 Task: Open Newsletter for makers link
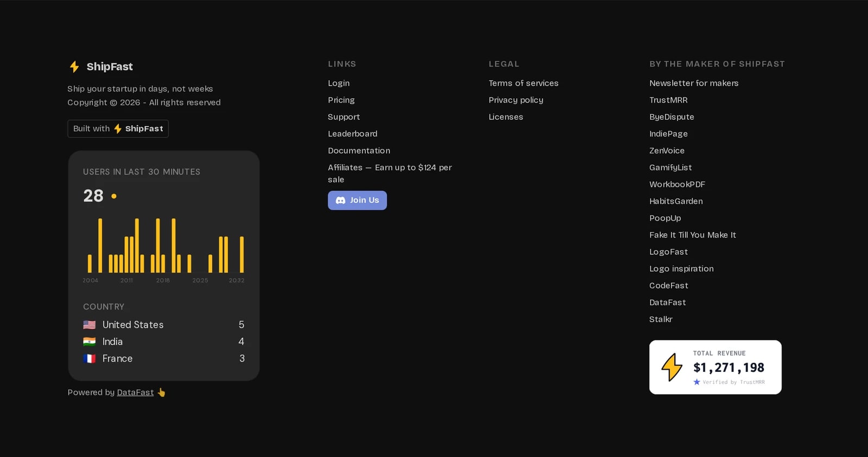694,83
